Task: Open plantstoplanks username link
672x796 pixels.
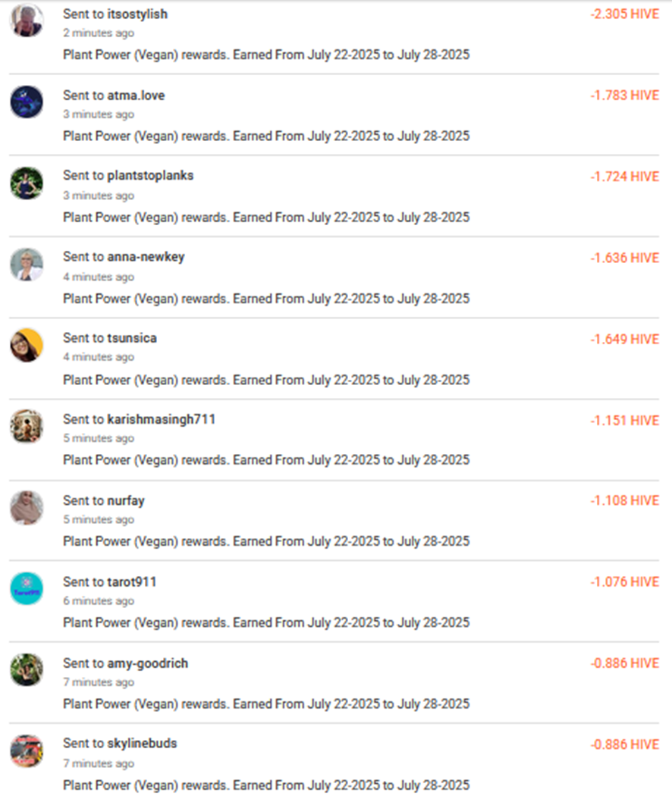Action: coord(150,176)
